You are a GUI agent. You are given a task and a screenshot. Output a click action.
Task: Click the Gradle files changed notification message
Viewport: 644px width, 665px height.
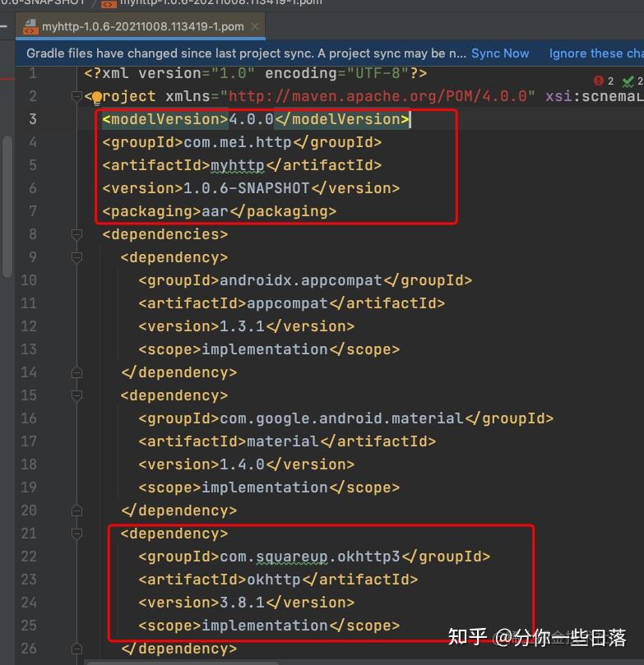246,53
